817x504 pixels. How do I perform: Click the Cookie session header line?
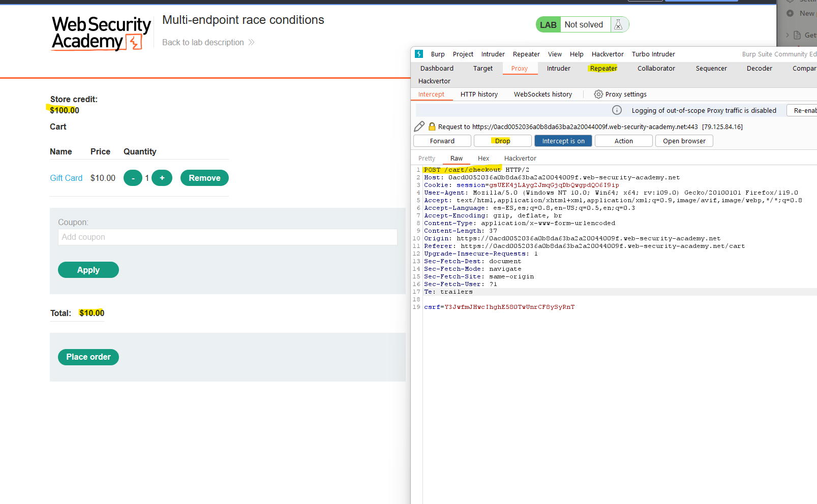click(522, 185)
